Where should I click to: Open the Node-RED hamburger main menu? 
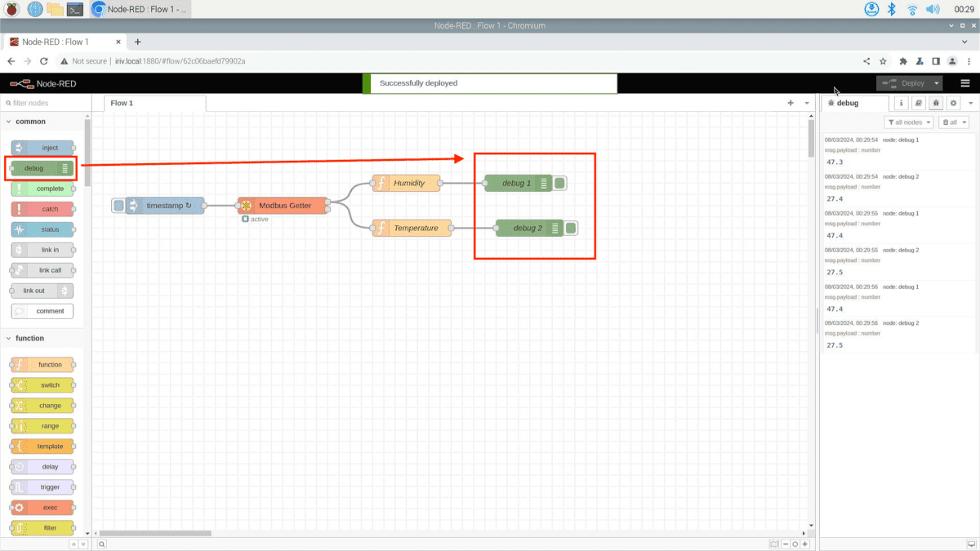[x=965, y=83]
